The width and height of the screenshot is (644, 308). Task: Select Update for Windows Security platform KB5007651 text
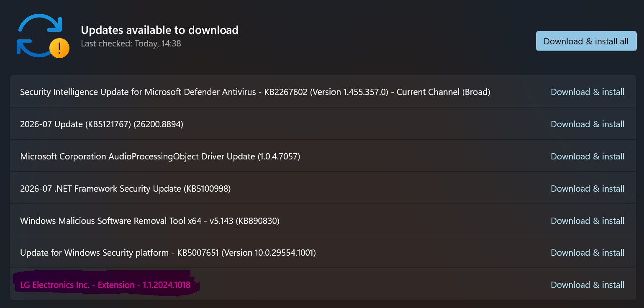pyautogui.click(x=168, y=252)
